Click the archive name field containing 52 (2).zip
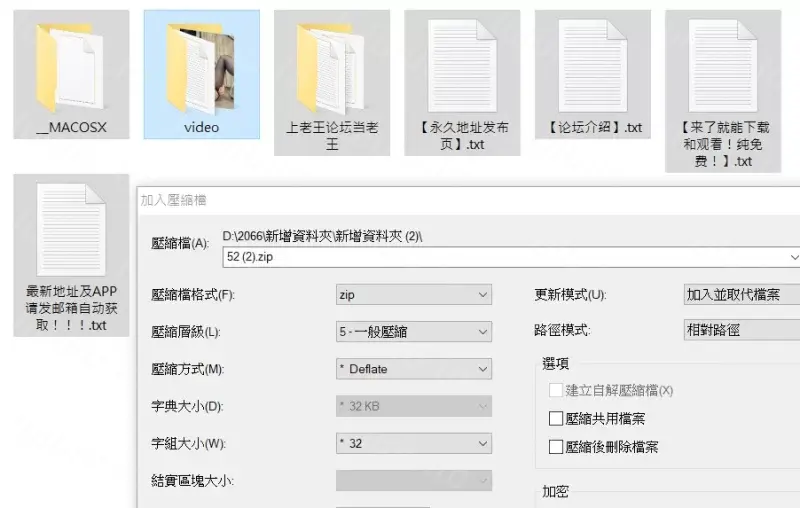This screenshot has width=800, height=508. coord(511,257)
